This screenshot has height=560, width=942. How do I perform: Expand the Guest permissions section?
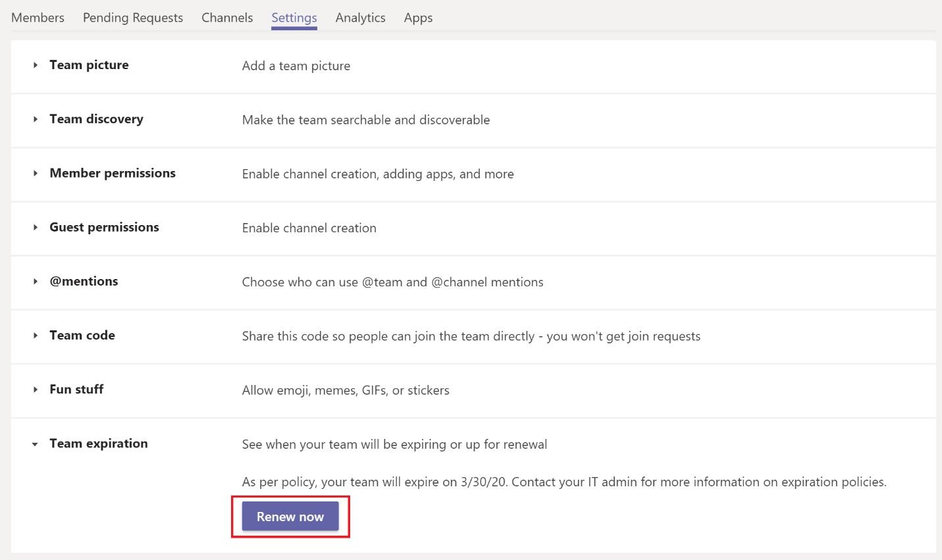coord(36,228)
